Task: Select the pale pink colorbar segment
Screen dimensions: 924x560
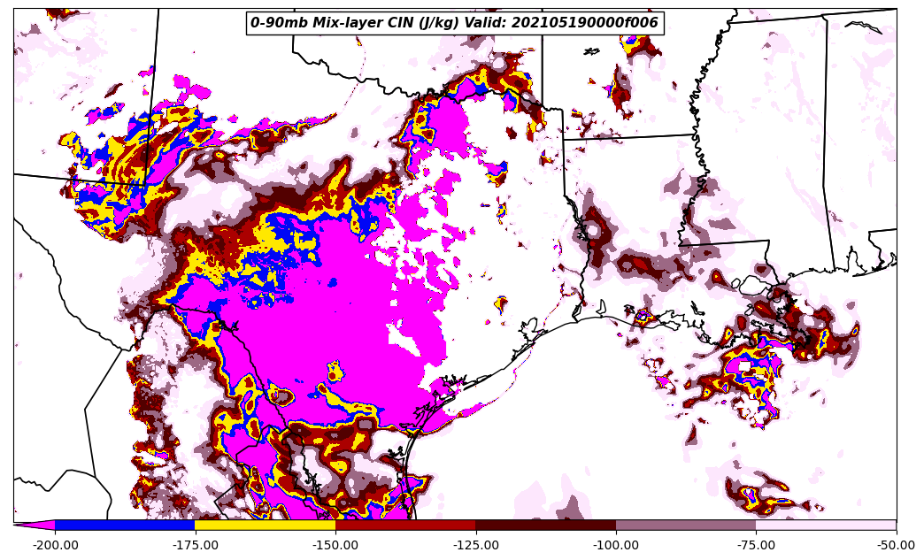Action: tap(826, 525)
